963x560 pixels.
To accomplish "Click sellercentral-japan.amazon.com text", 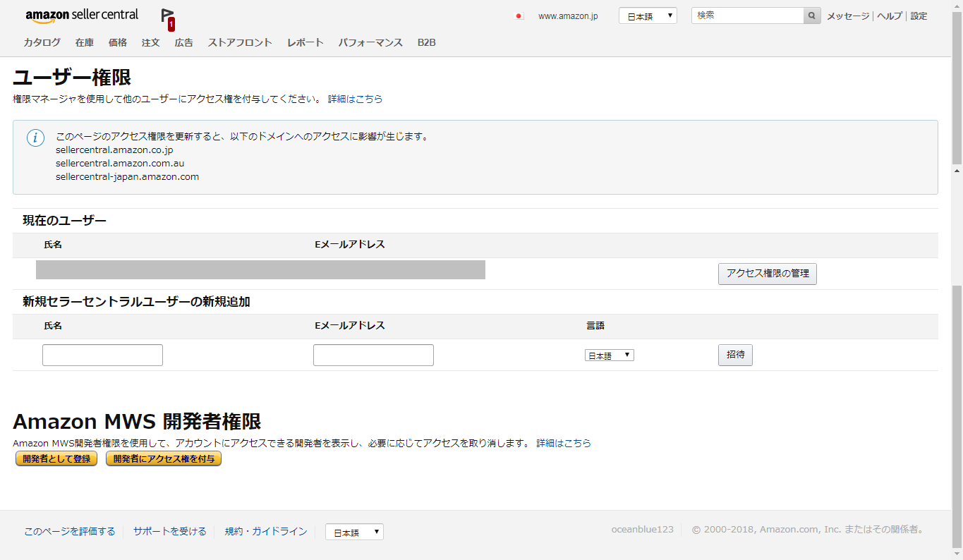I will point(127,176).
